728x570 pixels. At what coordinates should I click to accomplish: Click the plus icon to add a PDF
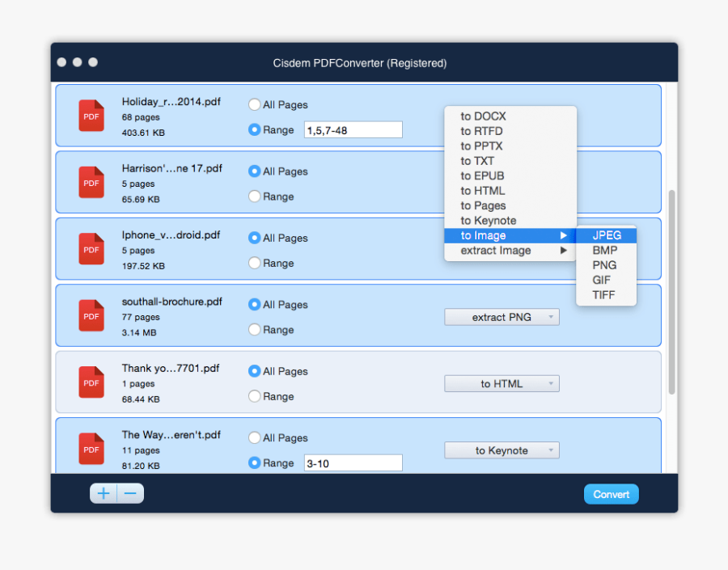[x=103, y=493]
